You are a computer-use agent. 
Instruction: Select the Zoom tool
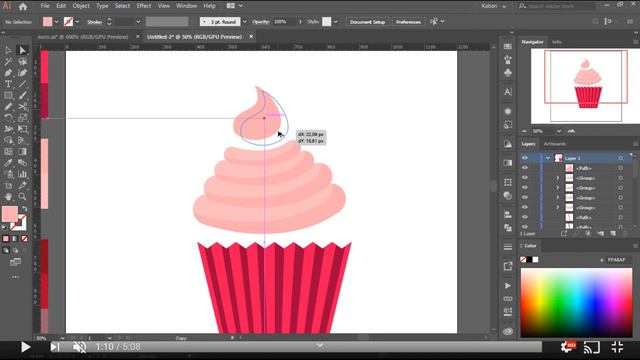coord(22,197)
